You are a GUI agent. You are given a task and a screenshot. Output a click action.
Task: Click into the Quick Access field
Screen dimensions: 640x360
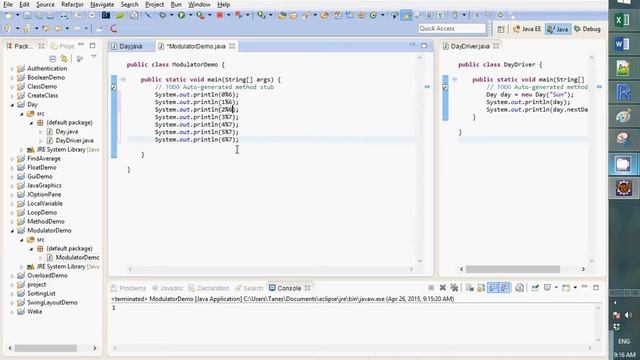click(451, 29)
